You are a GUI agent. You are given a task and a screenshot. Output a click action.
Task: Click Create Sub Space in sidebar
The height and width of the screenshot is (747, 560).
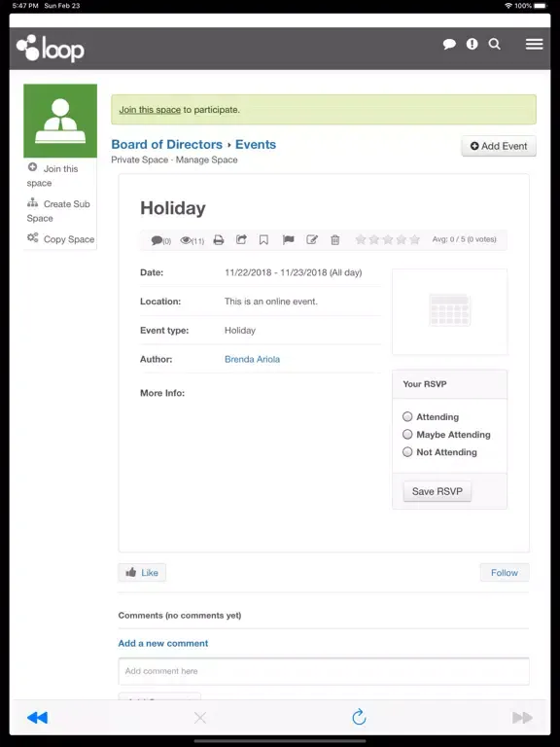click(x=58, y=210)
